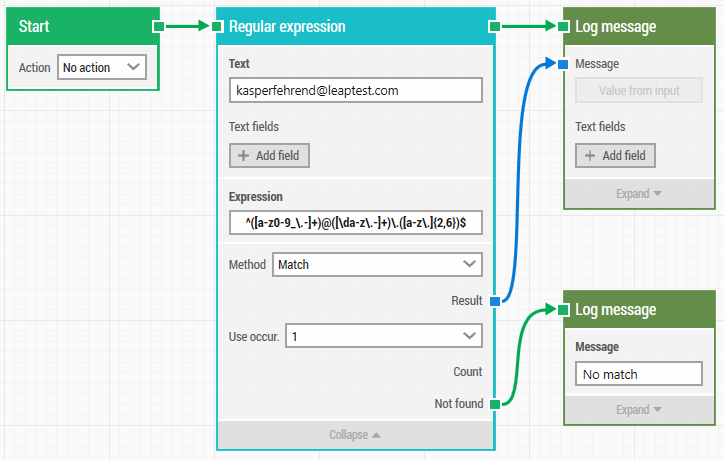Click the Expression input field
The width and height of the screenshot is (724, 460).
(x=355, y=222)
